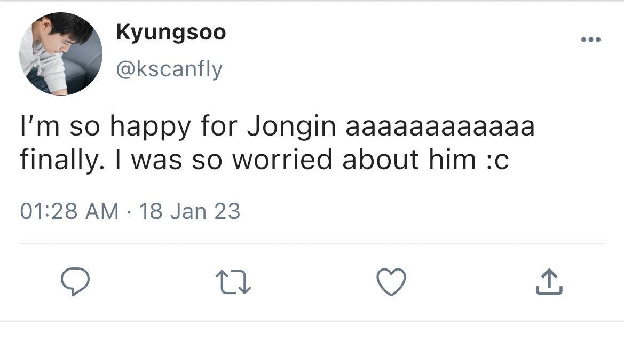This screenshot has width=624, height=364.
Task: Select the 01:28 AM timestamp
Action: 69,211
